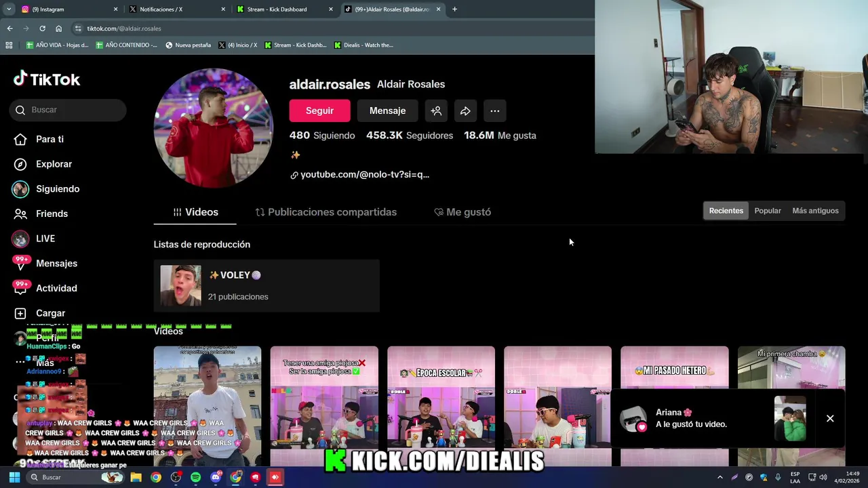This screenshot has width=868, height=488.
Task: Select the Más antiguos sort option
Action: [815, 211]
